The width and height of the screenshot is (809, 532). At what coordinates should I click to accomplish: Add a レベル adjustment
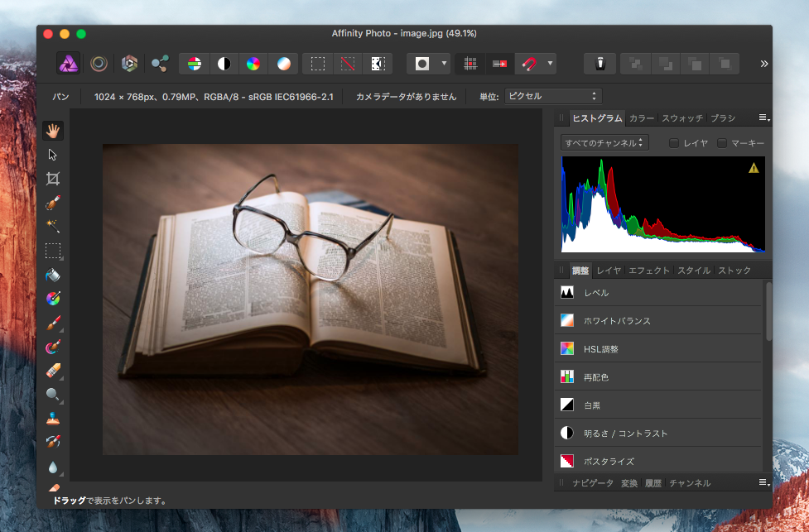point(596,292)
